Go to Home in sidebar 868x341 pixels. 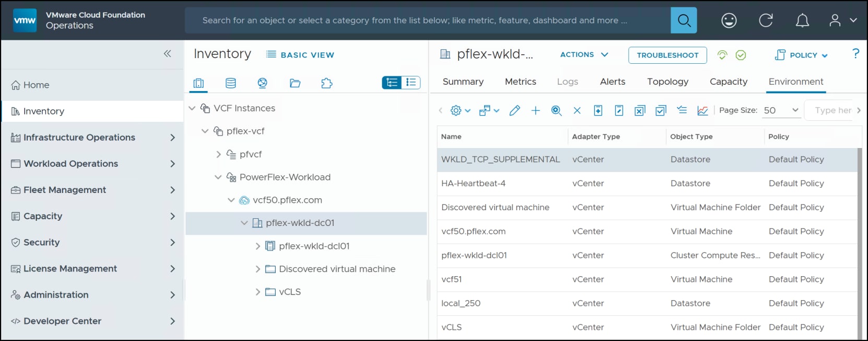tap(92, 85)
